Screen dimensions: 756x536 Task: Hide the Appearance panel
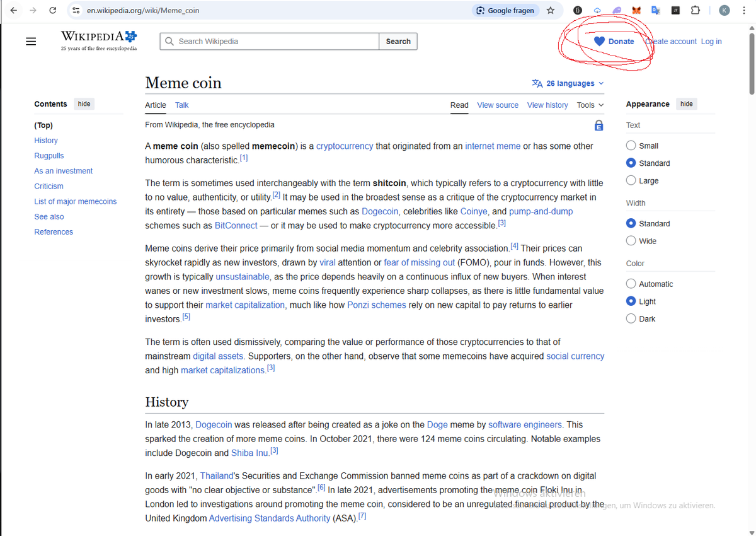687,104
